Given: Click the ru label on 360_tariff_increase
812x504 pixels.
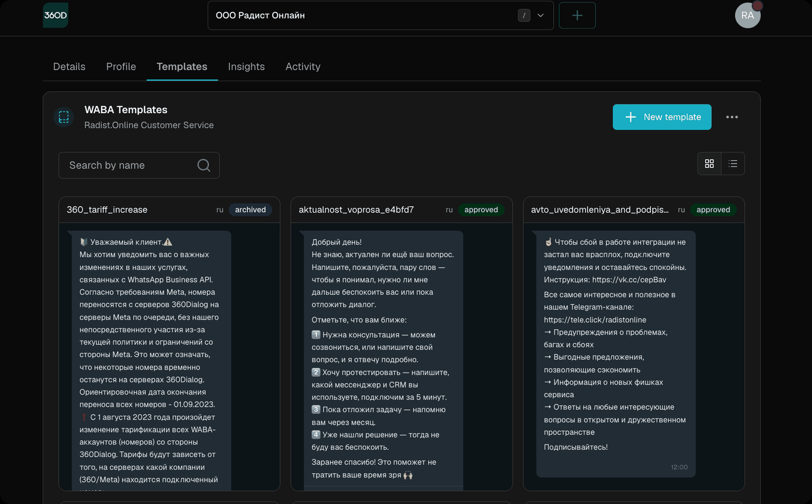Looking at the screenshot, I should click(220, 210).
